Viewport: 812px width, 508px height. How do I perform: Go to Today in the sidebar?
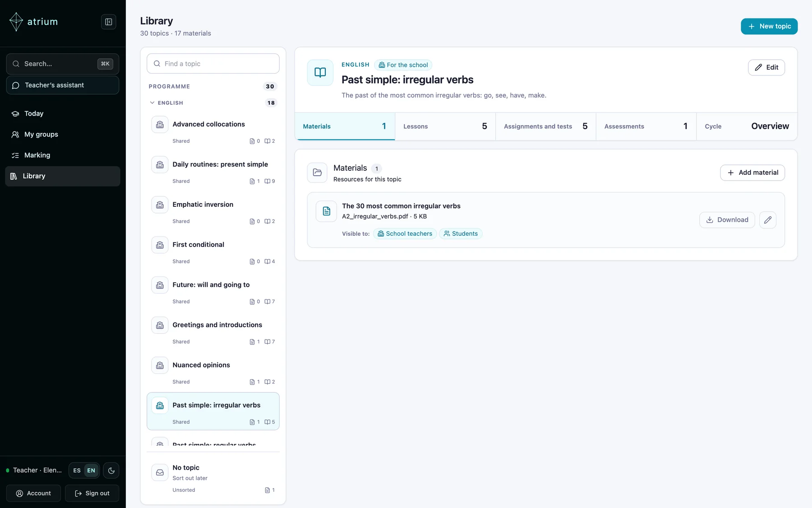point(63,113)
